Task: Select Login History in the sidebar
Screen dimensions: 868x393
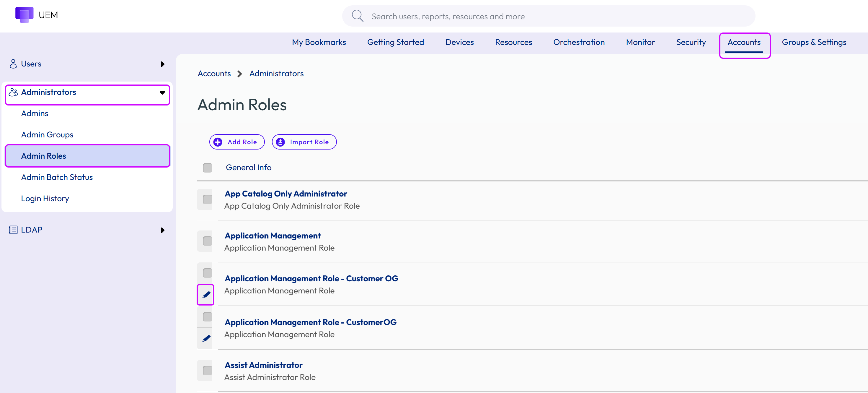Action: pos(45,198)
